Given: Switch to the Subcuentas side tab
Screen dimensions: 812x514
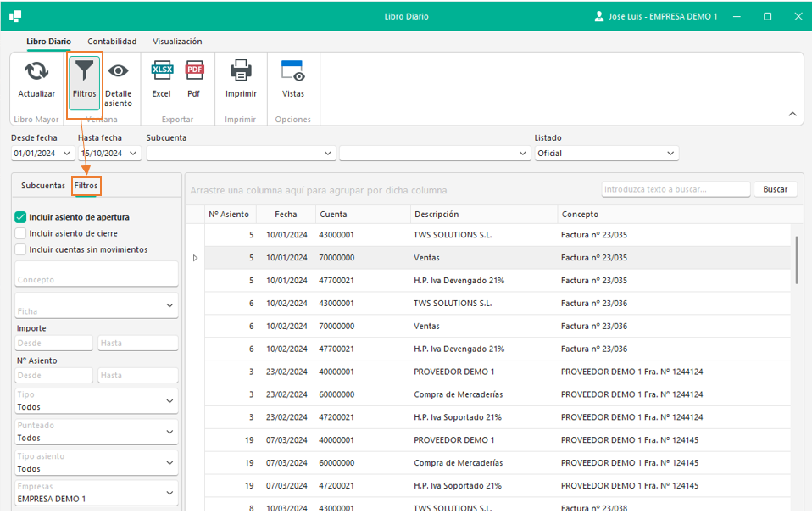Looking at the screenshot, I should (x=43, y=186).
